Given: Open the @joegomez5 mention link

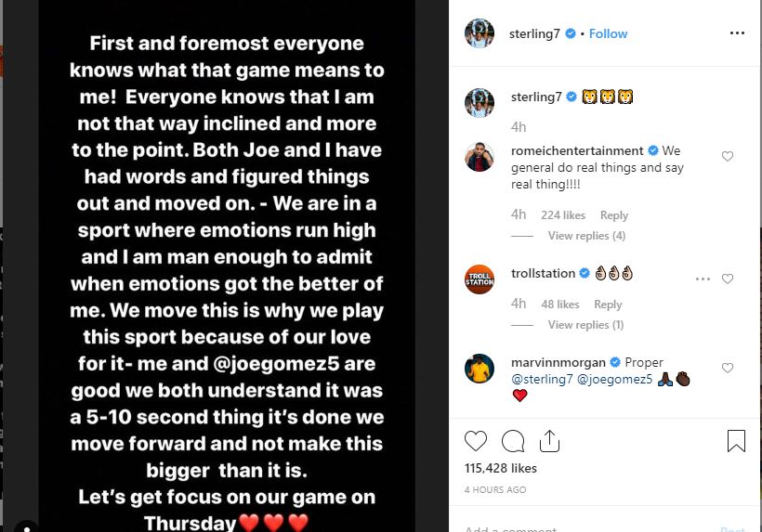Looking at the screenshot, I should [612, 380].
